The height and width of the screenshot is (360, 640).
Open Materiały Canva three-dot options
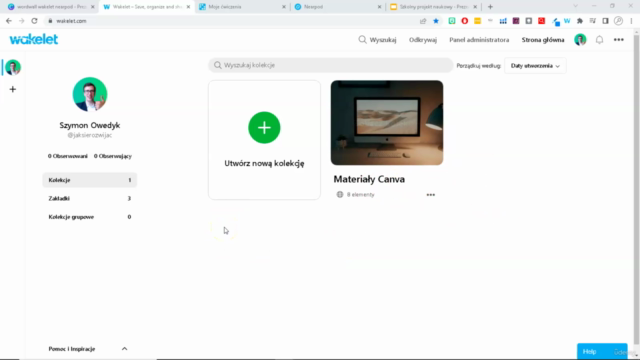tap(431, 195)
